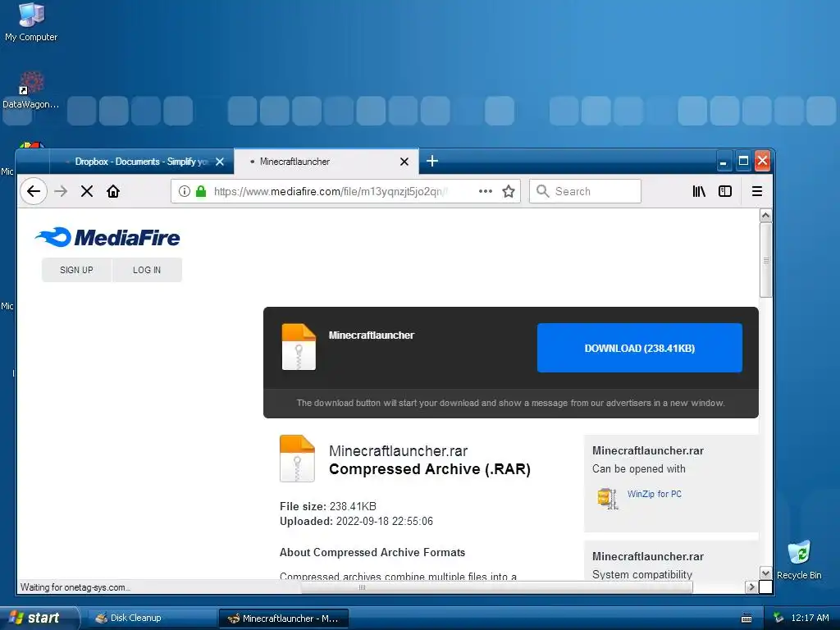Screen dimensions: 840x630
Task: Close the Dropbox Documents tab
Action: click(x=220, y=162)
